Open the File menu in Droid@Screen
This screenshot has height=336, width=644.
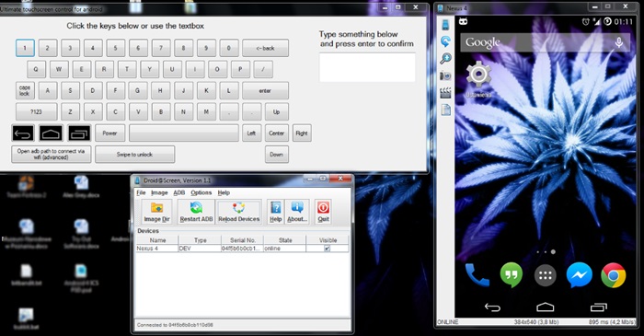click(141, 192)
